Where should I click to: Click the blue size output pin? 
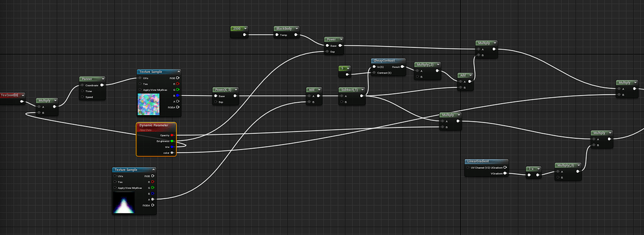pos(172,147)
